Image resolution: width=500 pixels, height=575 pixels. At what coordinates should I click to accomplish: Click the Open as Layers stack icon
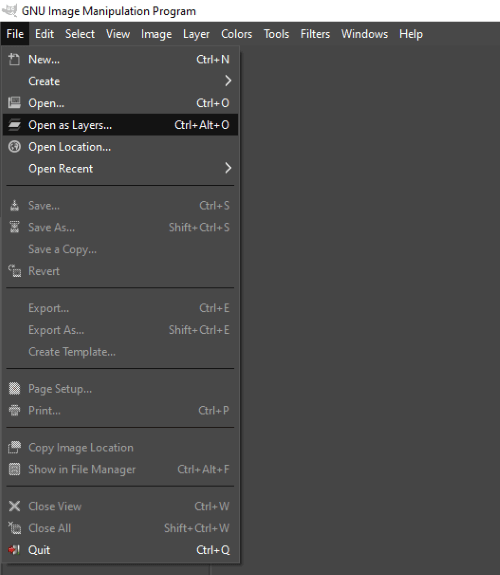[x=14, y=125]
